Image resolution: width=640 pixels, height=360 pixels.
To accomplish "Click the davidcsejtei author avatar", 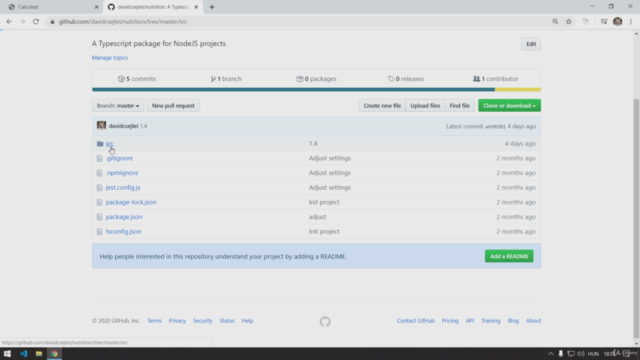I will [101, 126].
